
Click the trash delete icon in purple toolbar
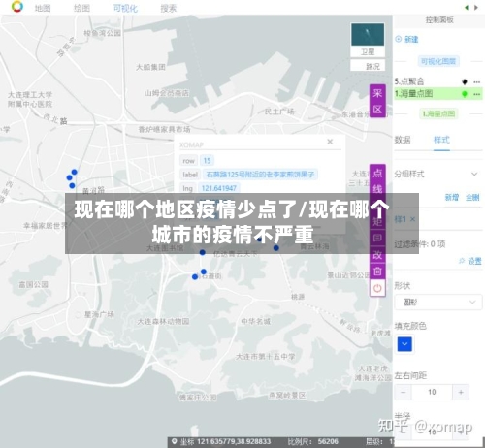pos(377,272)
